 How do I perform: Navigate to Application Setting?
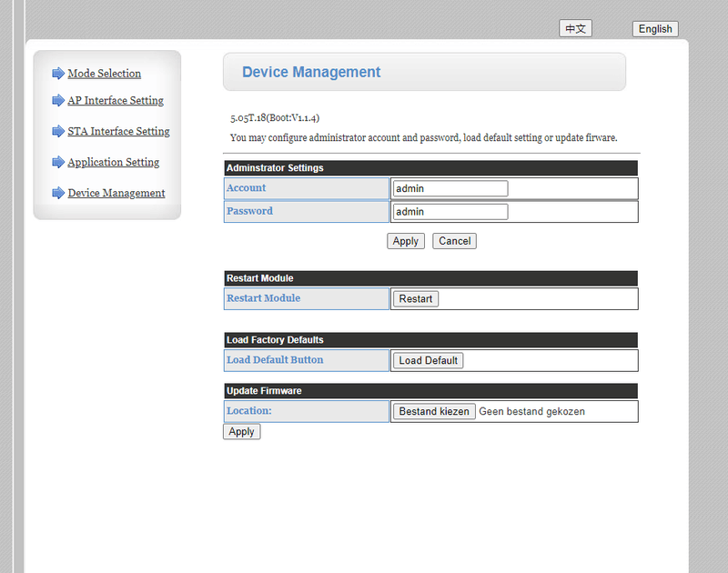click(x=114, y=163)
